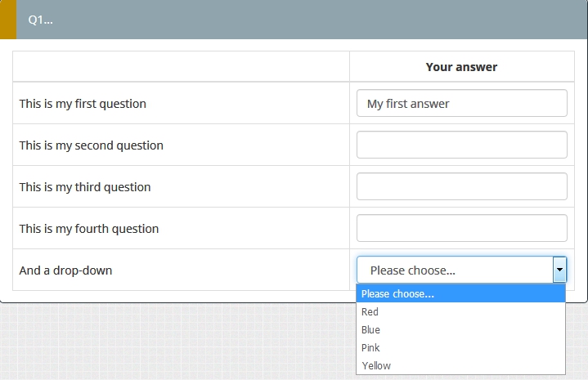
Task: Click the "Your answer" column header
Action: [x=461, y=67]
